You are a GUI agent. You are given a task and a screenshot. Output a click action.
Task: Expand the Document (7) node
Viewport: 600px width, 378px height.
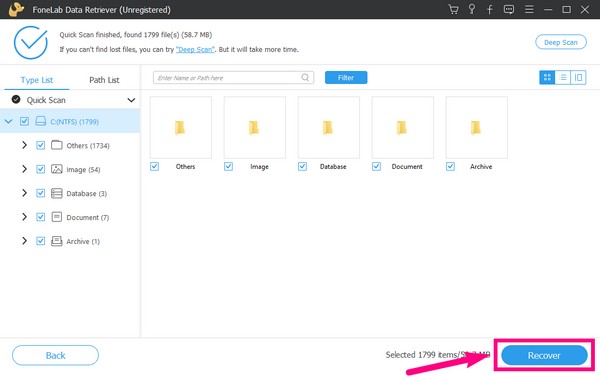point(24,217)
